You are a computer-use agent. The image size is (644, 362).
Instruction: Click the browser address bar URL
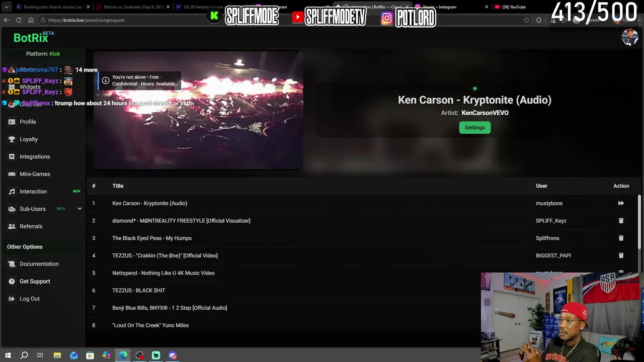tap(86, 20)
